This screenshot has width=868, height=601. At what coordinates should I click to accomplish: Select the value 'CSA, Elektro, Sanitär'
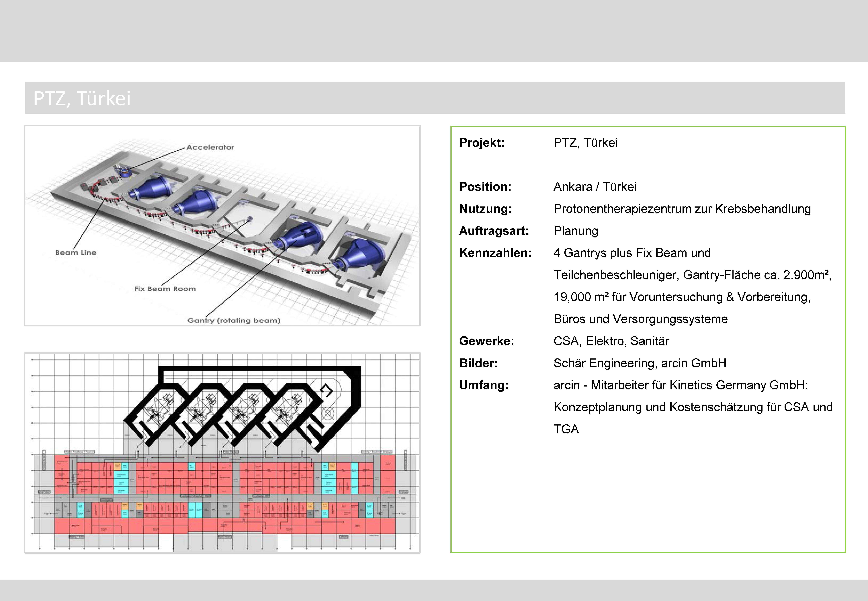[x=611, y=341]
